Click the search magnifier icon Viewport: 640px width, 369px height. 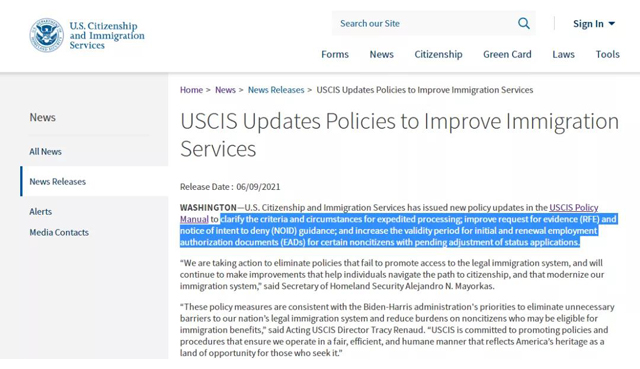524,23
